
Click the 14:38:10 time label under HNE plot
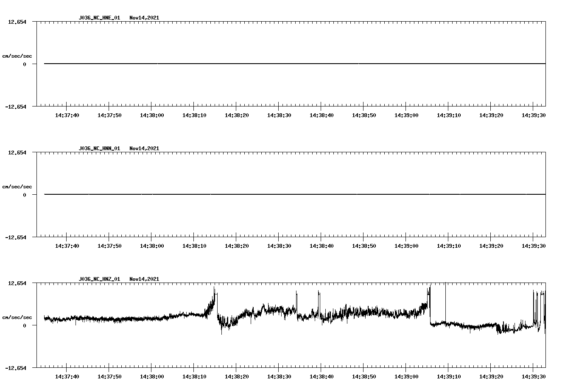194,115
